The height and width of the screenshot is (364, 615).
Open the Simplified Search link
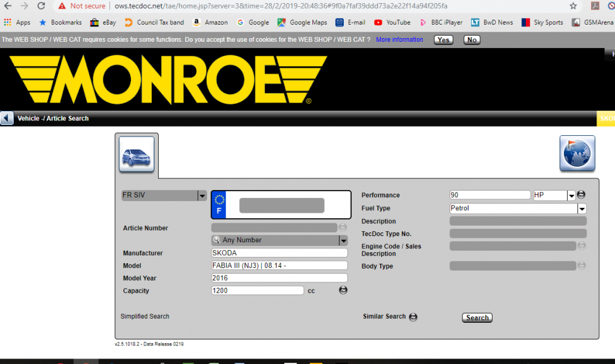pos(145,316)
